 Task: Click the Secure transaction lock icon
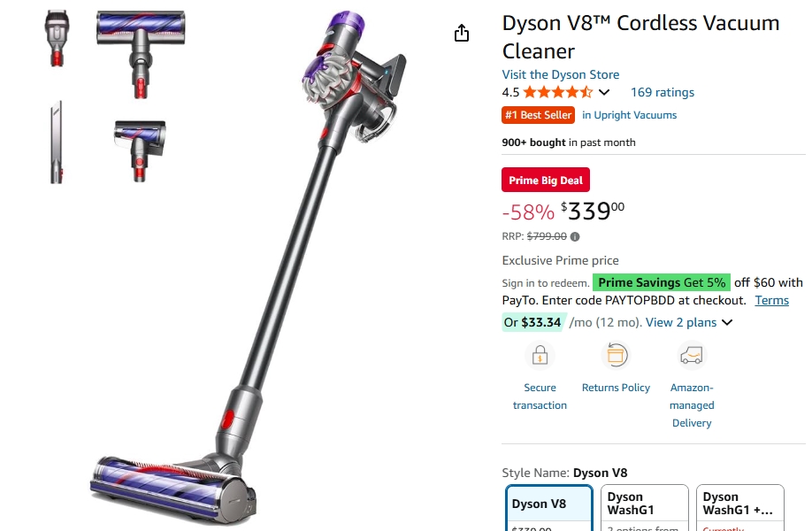[x=540, y=356]
